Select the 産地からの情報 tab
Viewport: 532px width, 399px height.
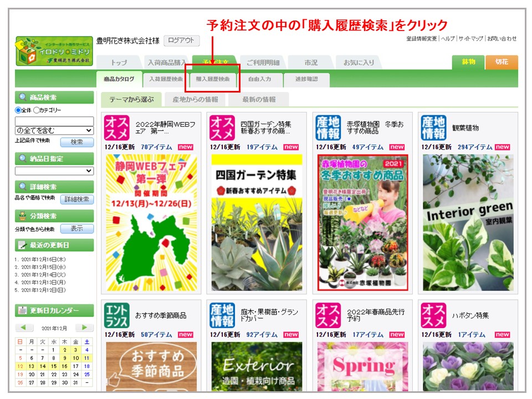195,100
